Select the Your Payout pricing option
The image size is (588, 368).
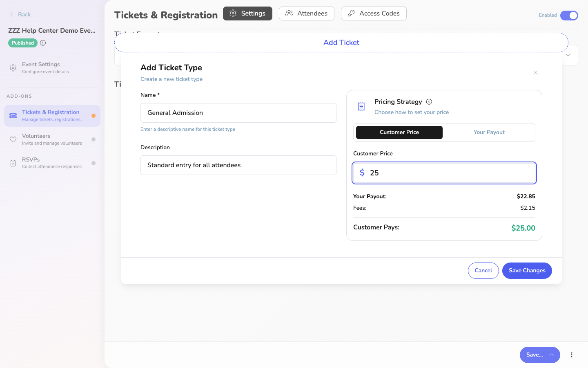[x=489, y=132]
